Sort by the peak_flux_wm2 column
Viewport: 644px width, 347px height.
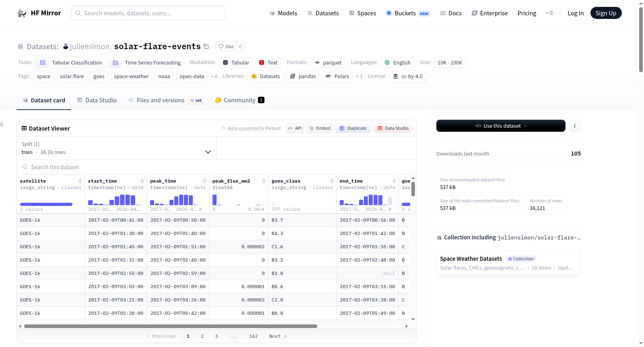pyautogui.click(x=264, y=181)
